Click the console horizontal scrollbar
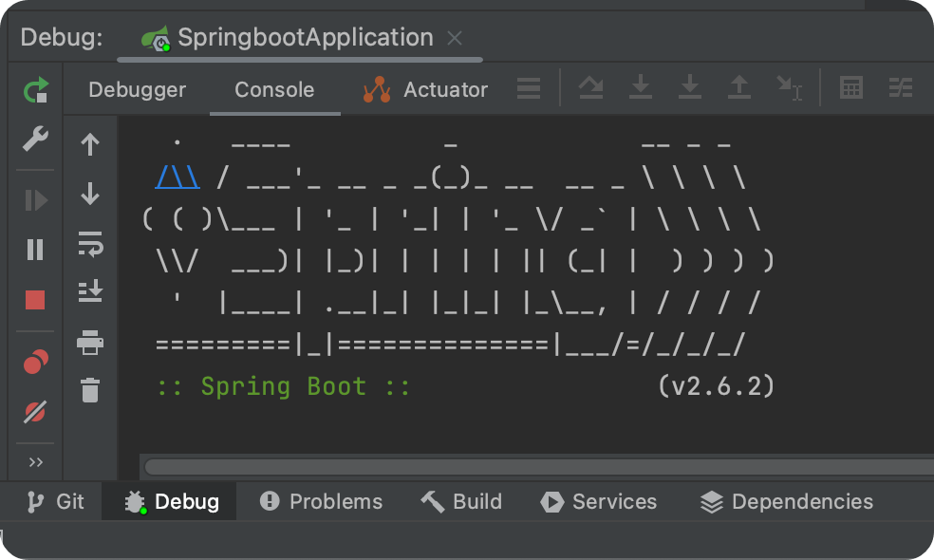 [539, 467]
